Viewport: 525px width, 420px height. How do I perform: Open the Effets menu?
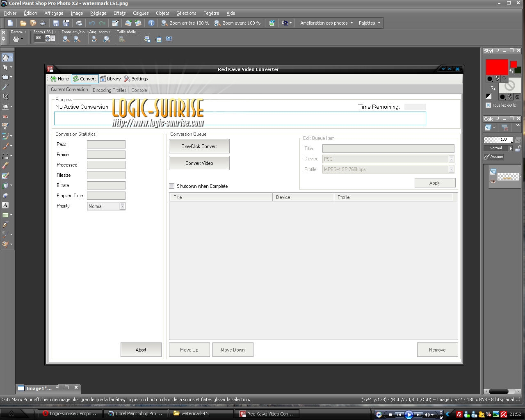pyautogui.click(x=120, y=13)
